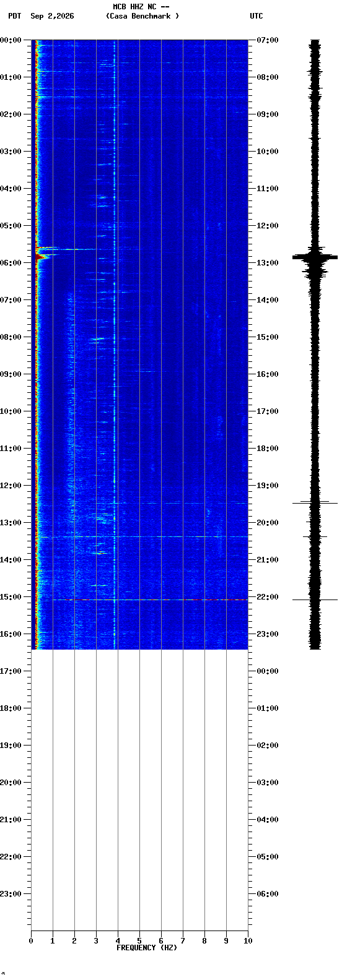Screen dimensions: 342x980
Task: Click the '22:00' label on UTC axis
Action: (268, 597)
